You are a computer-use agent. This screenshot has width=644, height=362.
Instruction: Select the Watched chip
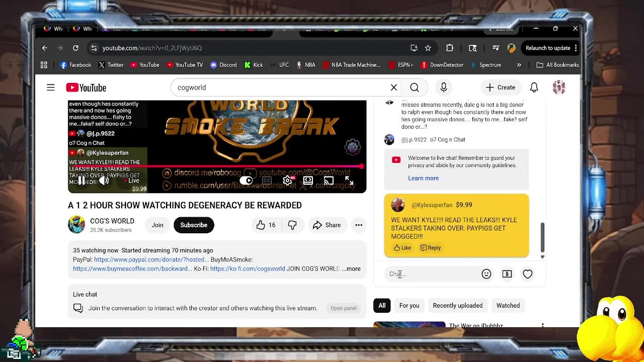tap(508, 306)
